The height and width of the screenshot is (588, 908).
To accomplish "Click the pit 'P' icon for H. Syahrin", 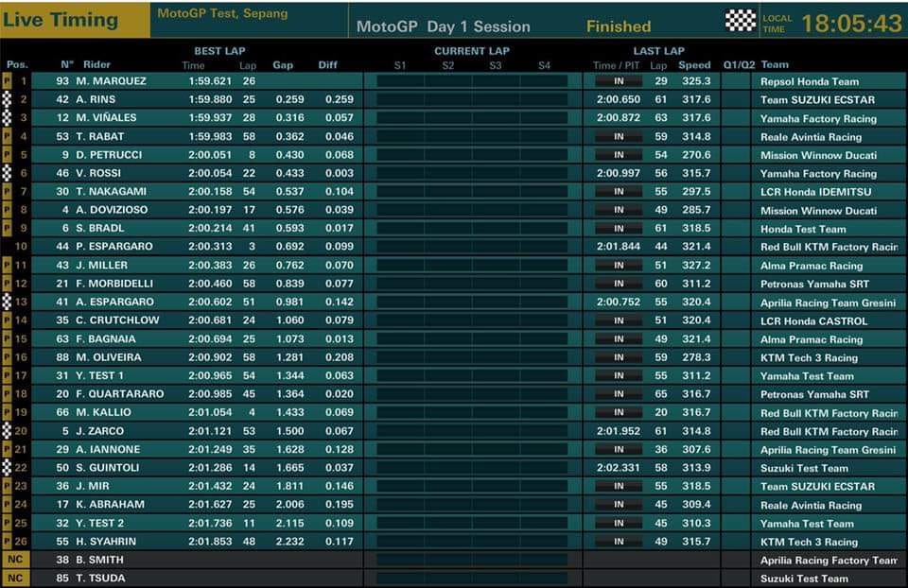I will point(7,542).
